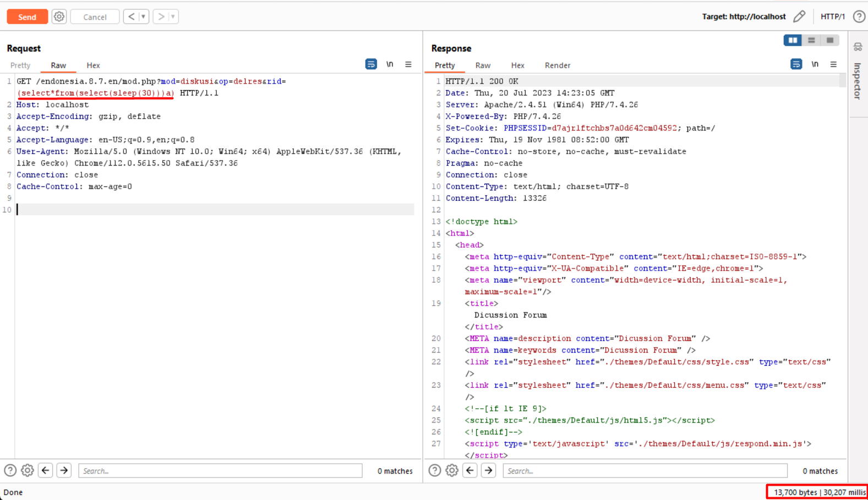Edit the target with the pencil icon
The image size is (868, 500).
coord(799,17)
